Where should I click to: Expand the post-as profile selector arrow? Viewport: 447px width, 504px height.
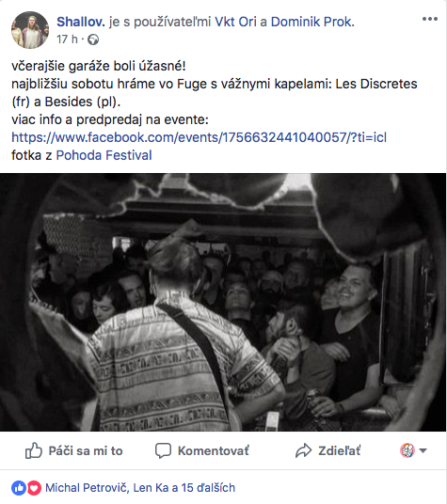tap(423, 450)
